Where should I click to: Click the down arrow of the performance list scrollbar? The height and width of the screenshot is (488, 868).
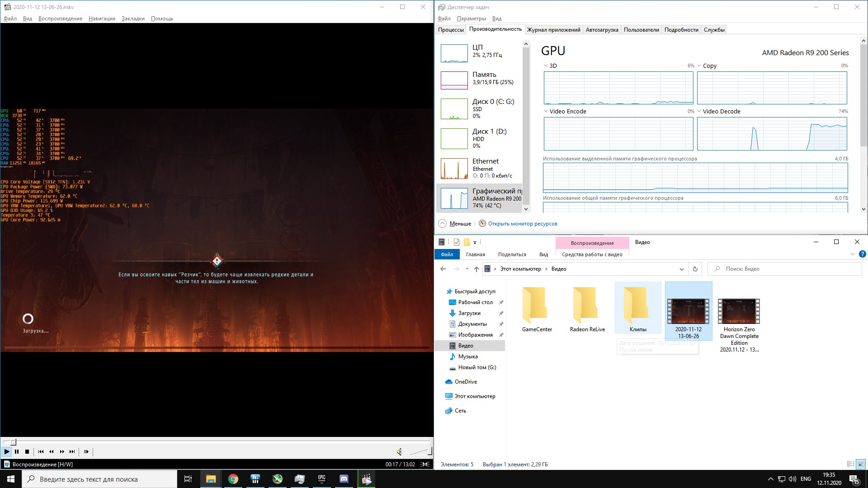526,209
